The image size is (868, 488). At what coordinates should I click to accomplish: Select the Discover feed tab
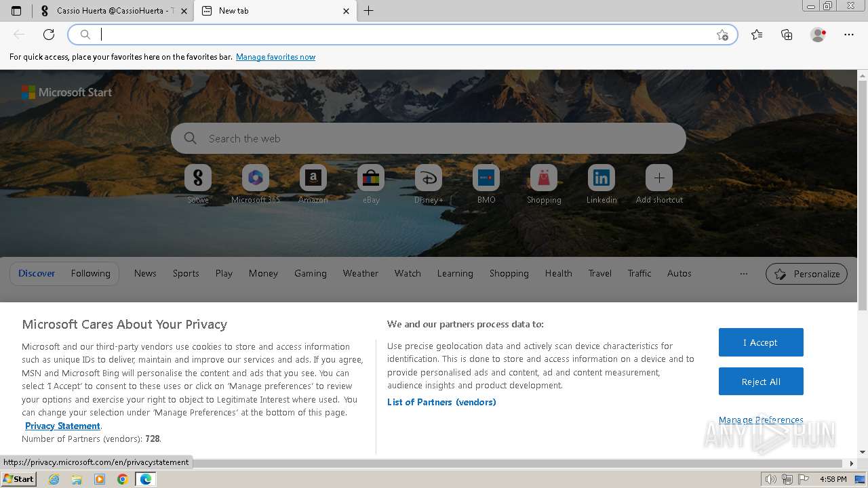point(37,273)
